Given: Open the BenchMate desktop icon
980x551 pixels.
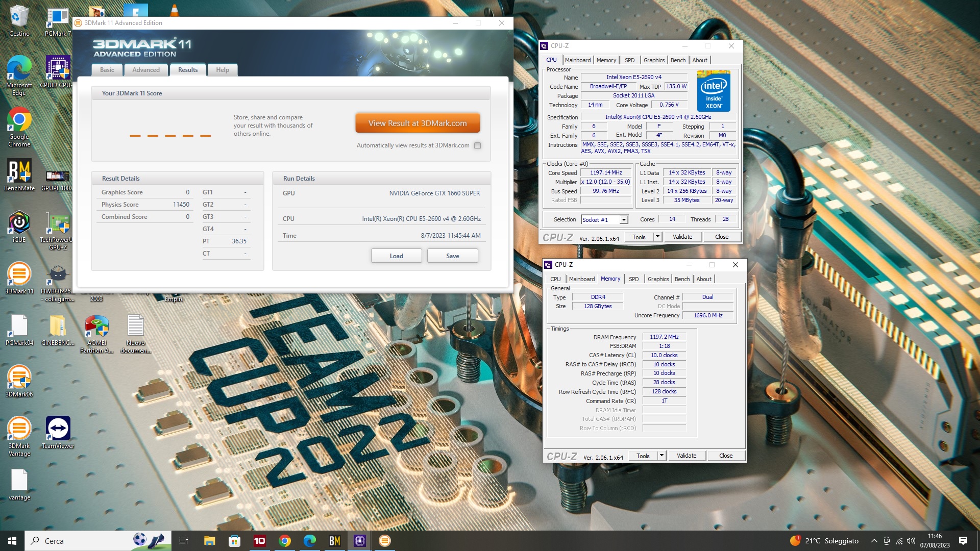Looking at the screenshot, I should coord(19,175).
